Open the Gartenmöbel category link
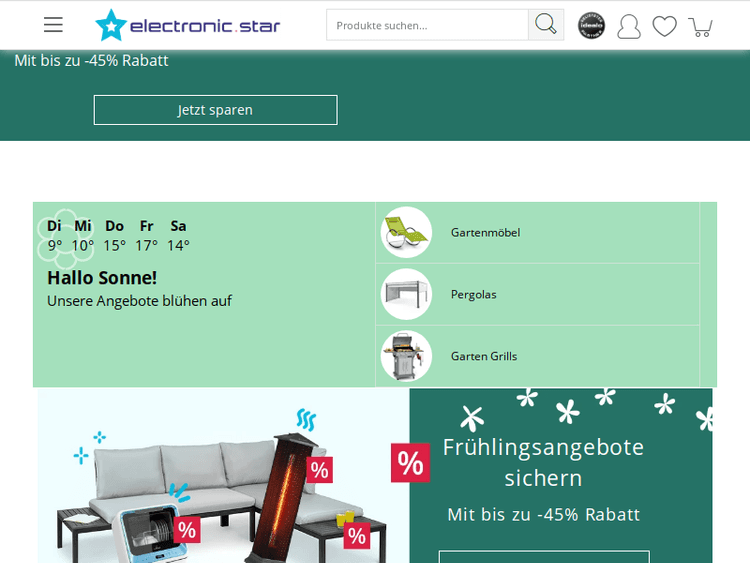The height and width of the screenshot is (563, 750). (x=485, y=233)
